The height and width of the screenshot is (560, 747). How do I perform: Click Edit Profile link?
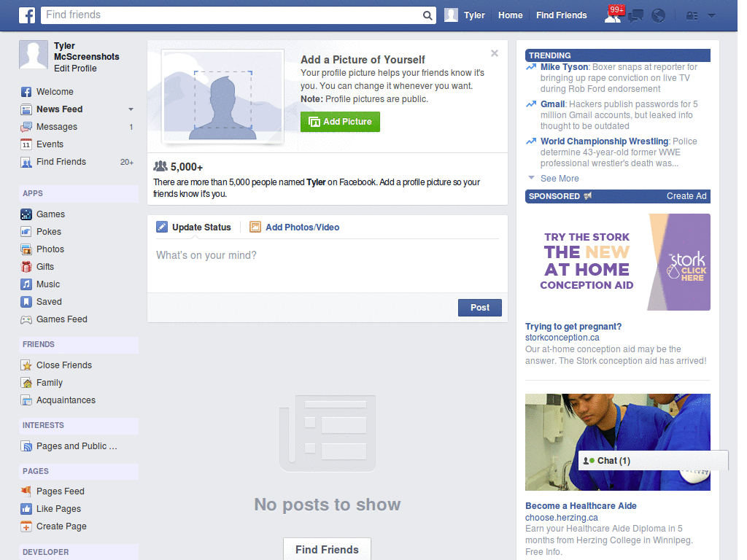(x=75, y=69)
